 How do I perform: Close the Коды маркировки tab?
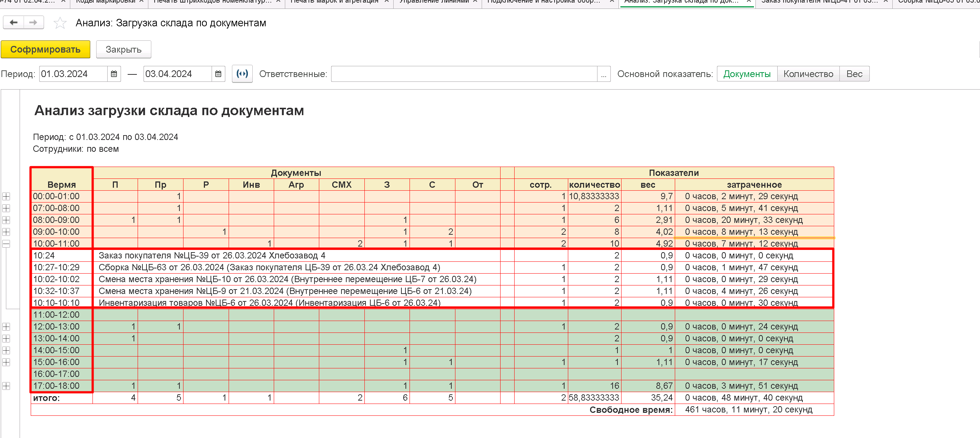pos(141,1)
